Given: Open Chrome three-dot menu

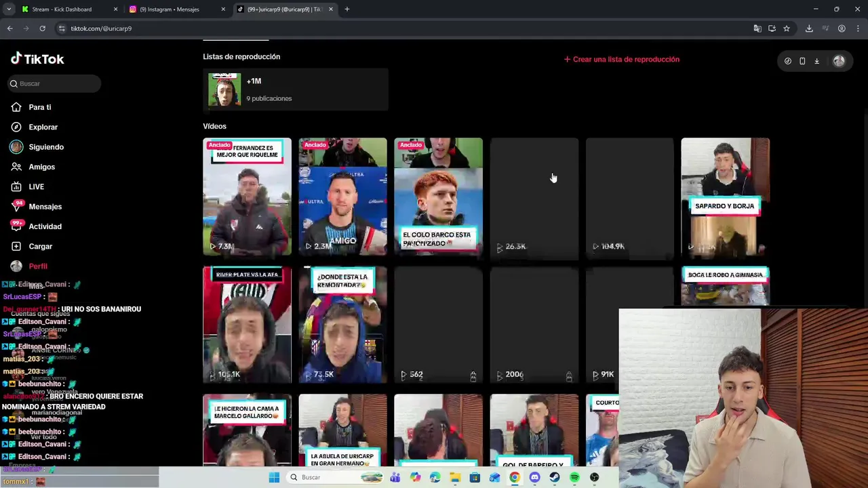Looking at the screenshot, I should tap(858, 28).
